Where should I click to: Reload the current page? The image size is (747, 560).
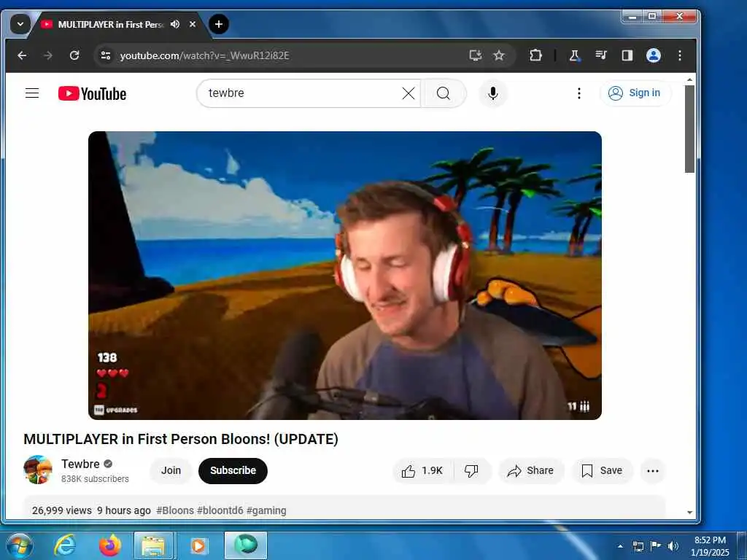pyautogui.click(x=74, y=55)
